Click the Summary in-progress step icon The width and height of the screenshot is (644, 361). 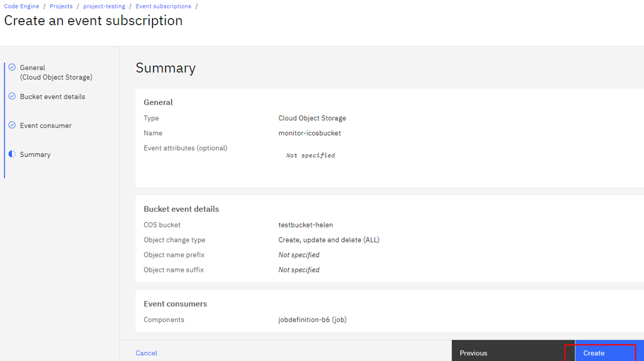pos(12,154)
